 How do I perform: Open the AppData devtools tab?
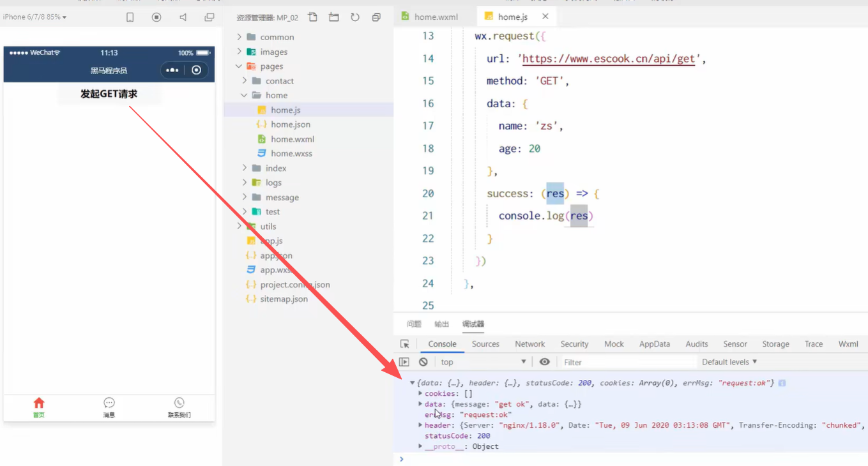coord(655,344)
